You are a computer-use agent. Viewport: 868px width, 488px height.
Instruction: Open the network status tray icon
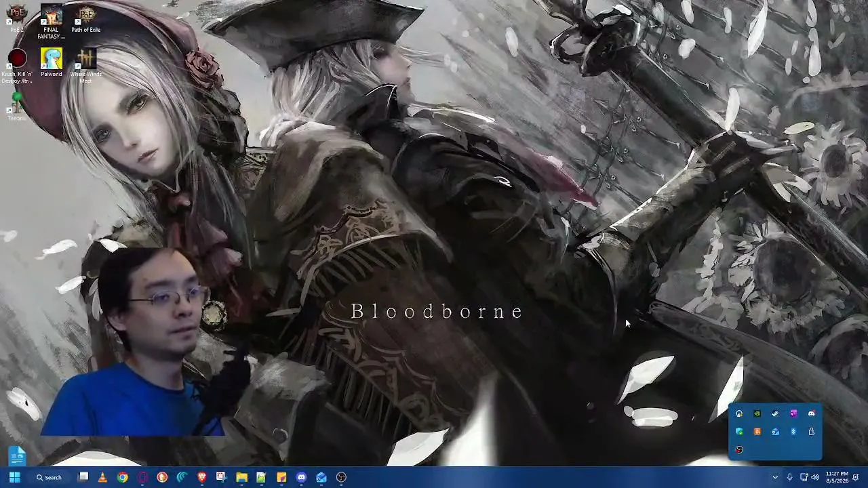pyautogui.click(x=804, y=477)
